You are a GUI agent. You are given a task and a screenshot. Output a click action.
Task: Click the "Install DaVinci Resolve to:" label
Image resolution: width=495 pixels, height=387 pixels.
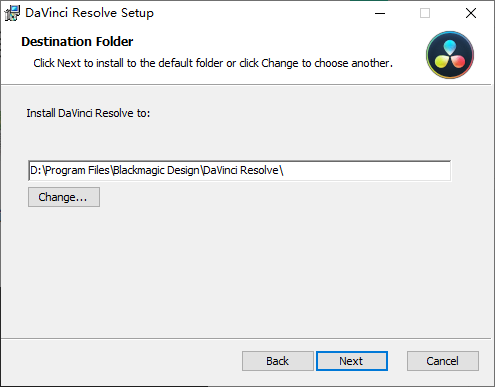(88, 113)
